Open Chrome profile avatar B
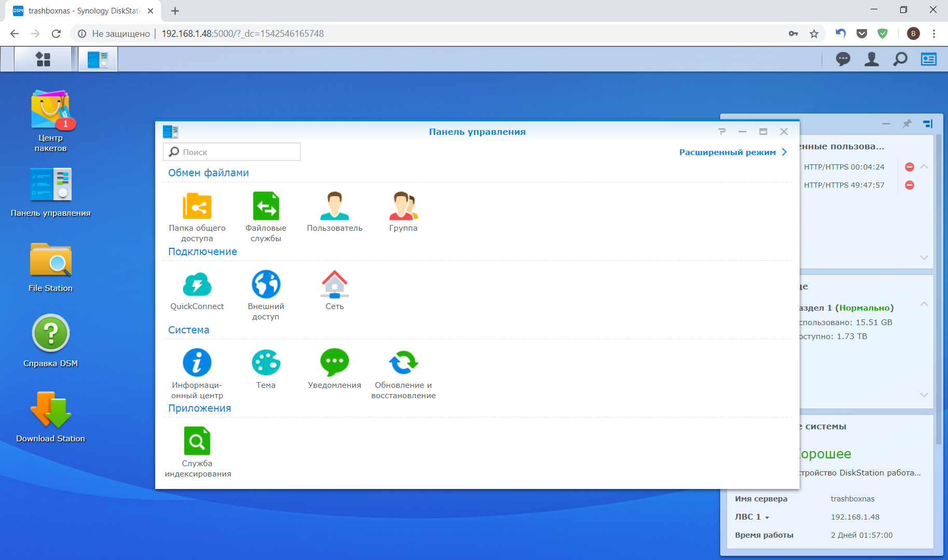Image resolution: width=948 pixels, height=560 pixels. pyautogui.click(x=913, y=34)
